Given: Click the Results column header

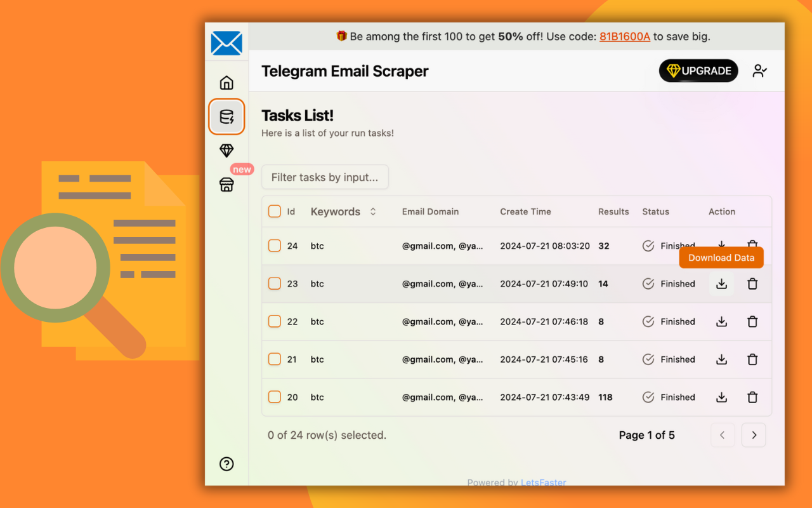Looking at the screenshot, I should click(613, 211).
